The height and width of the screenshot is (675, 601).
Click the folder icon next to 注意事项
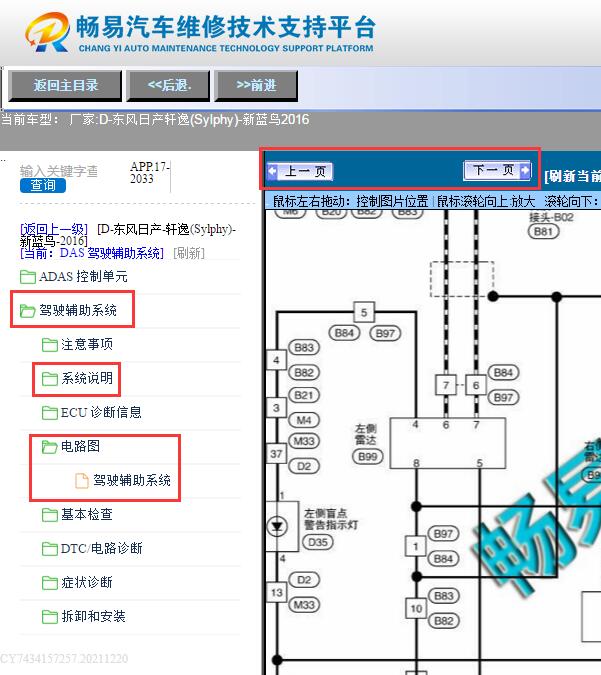[50, 345]
